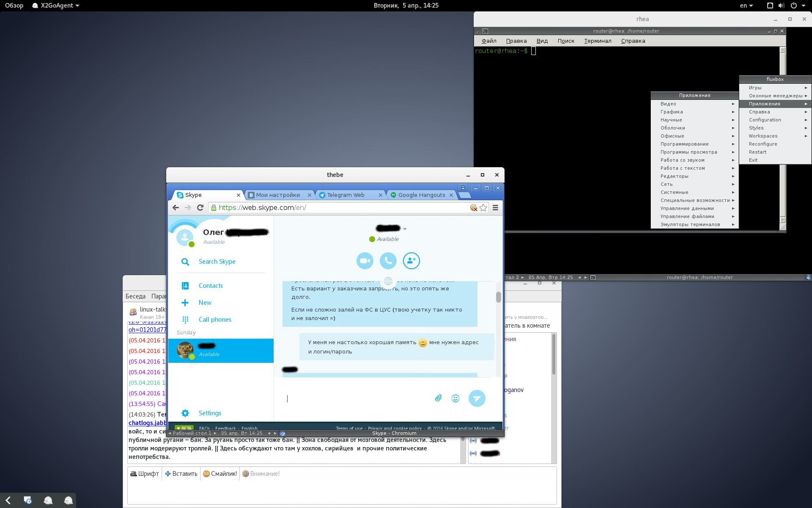Open the X2GoAgent application menu

click(x=55, y=6)
